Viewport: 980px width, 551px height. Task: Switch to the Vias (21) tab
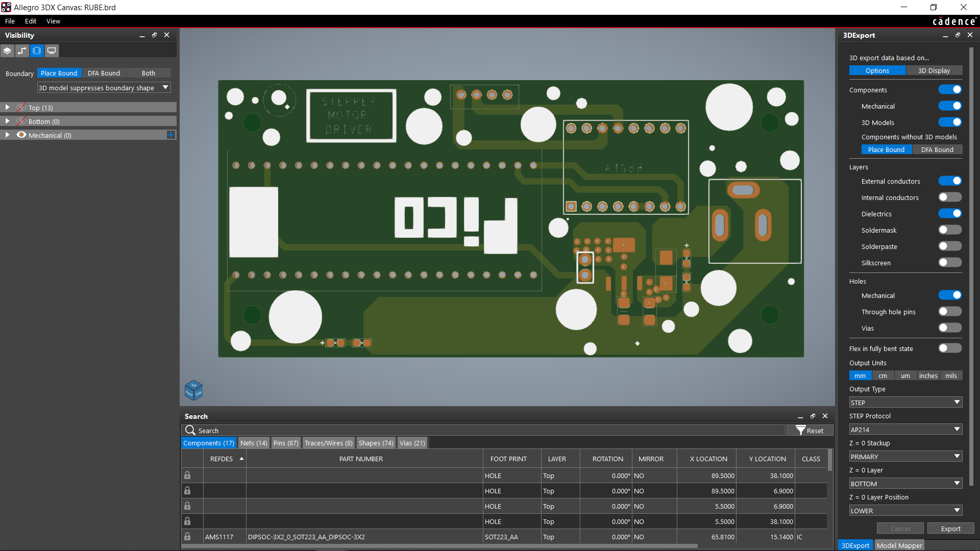pyautogui.click(x=412, y=443)
